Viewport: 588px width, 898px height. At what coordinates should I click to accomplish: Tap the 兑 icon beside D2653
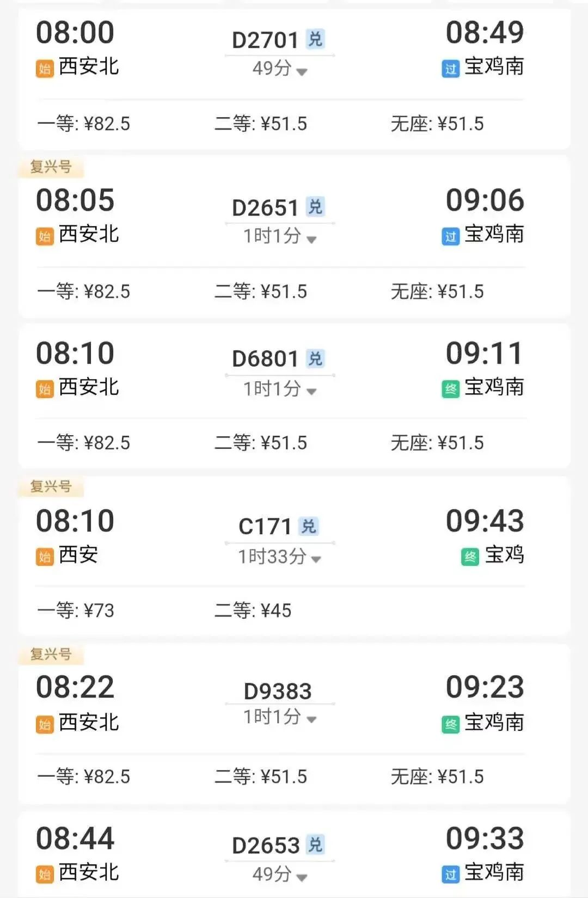(315, 845)
